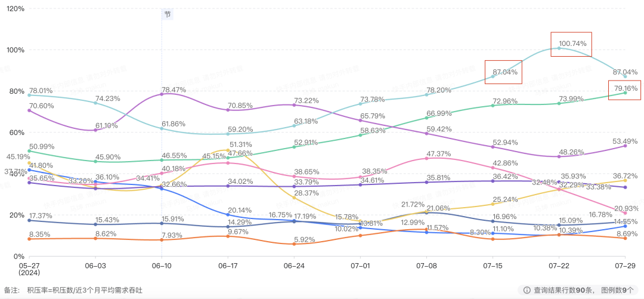Click the 17.37% dark blue starting point
The height and width of the screenshot is (299, 644).
click(29, 220)
